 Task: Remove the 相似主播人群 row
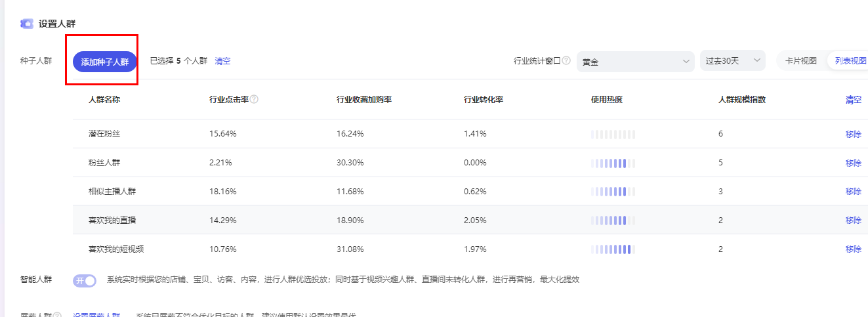point(853,192)
